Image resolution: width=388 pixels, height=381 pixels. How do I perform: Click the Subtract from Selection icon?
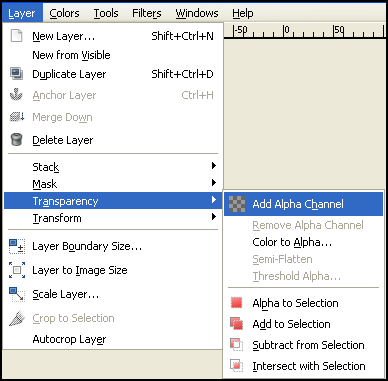coord(236,344)
